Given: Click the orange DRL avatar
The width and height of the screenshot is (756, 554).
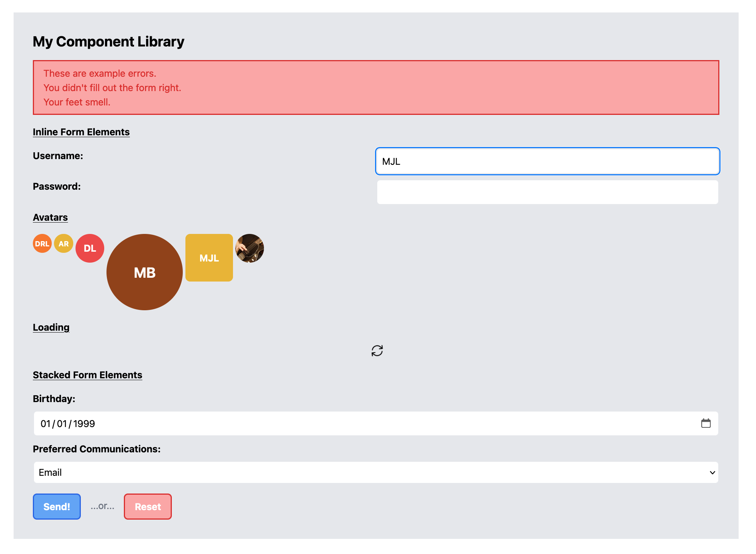Looking at the screenshot, I should click(42, 244).
